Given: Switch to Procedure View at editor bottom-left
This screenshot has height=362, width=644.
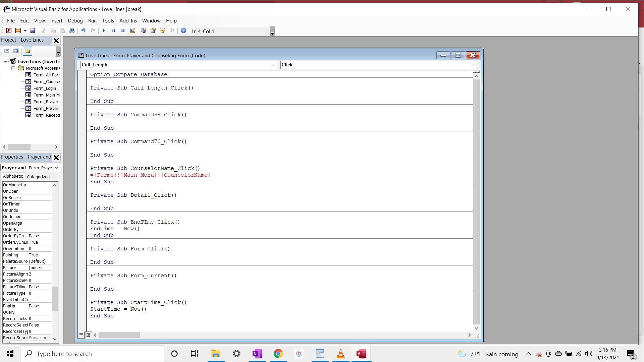Looking at the screenshot, I should (81, 335).
